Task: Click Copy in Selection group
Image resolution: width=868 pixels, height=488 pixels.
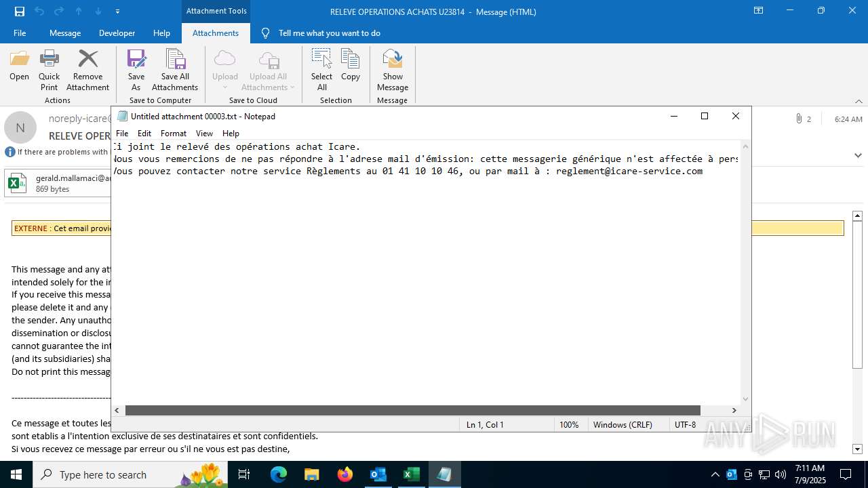Action: tap(351, 66)
